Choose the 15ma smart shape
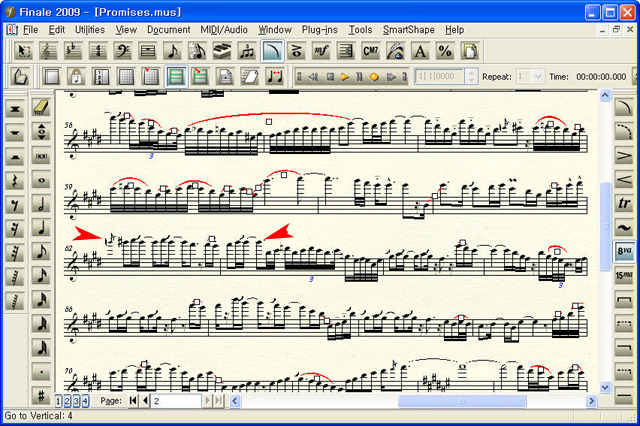The height and width of the screenshot is (426, 640). [624, 275]
